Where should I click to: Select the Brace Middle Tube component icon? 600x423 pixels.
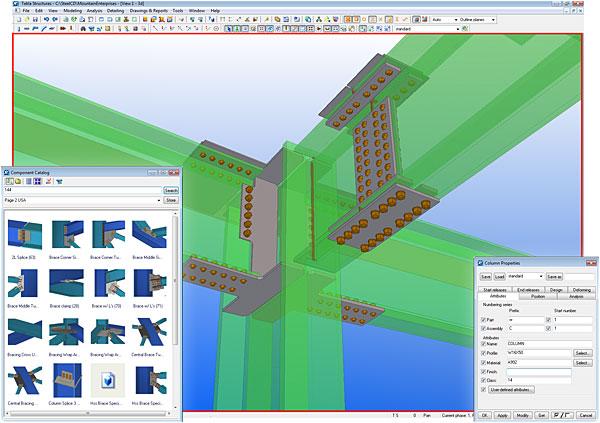[x=24, y=283]
